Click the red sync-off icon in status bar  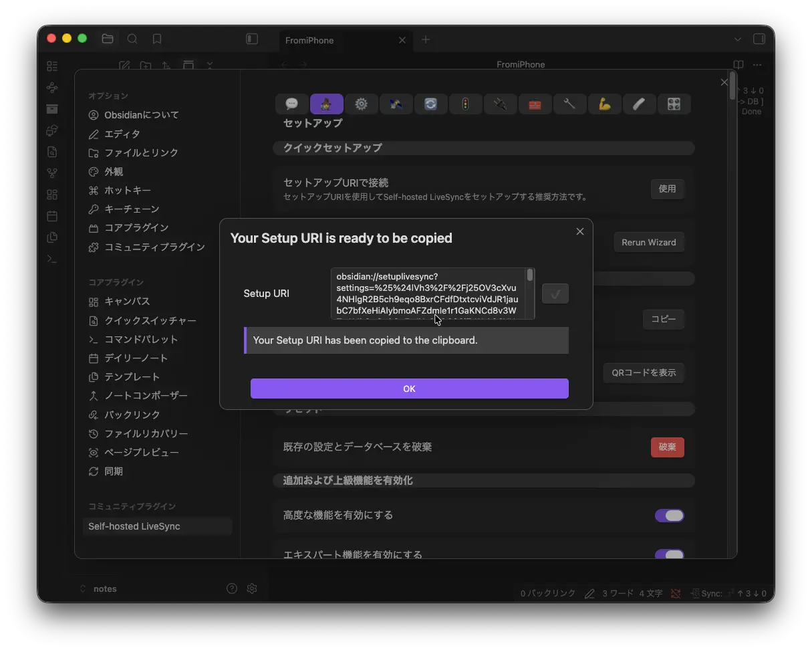coord(676,593)
